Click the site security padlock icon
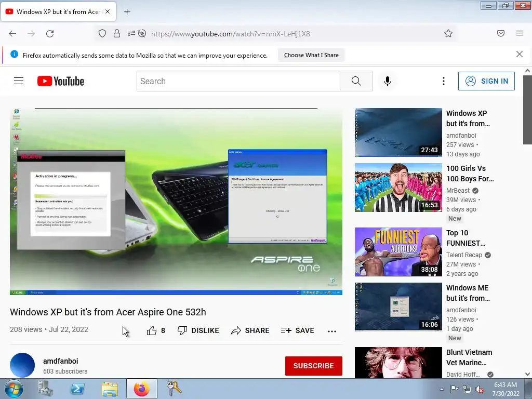Screen dimensions: 532x399 (117, 33)
